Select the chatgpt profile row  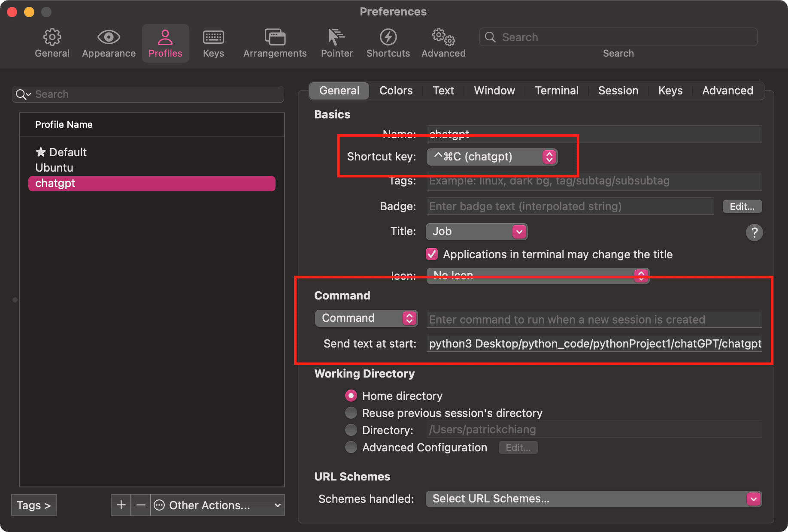click(x=152, y=183)
